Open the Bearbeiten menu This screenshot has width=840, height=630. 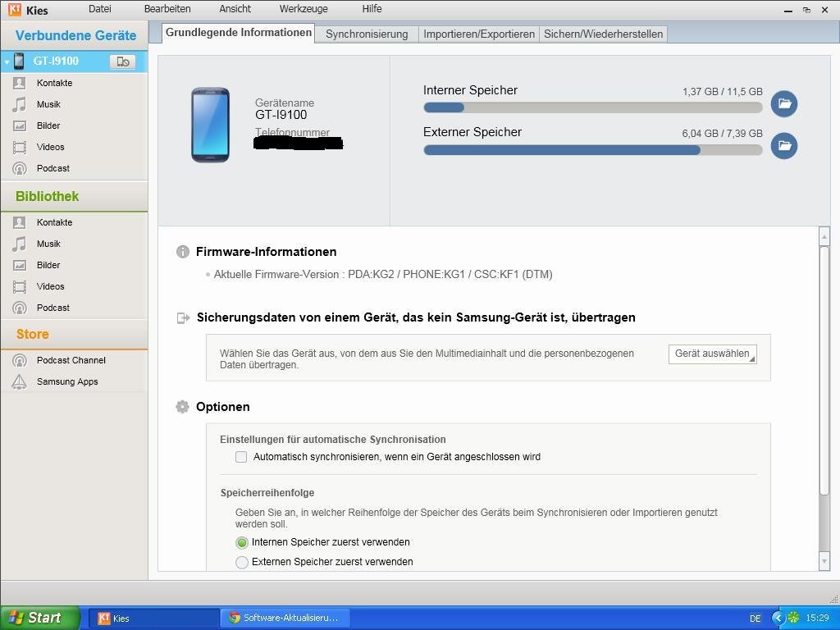[x=167, y=8]
